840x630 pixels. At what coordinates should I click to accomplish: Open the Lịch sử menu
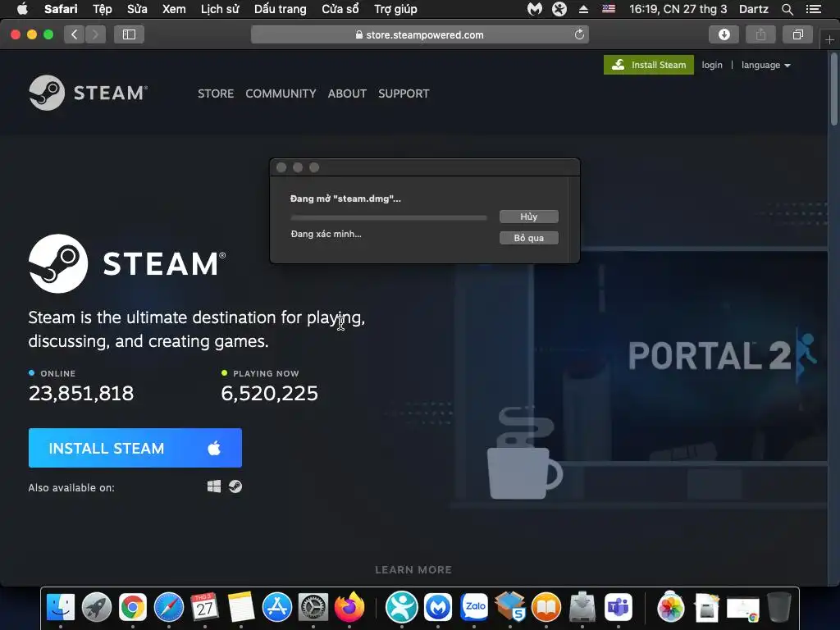(220, 8)
